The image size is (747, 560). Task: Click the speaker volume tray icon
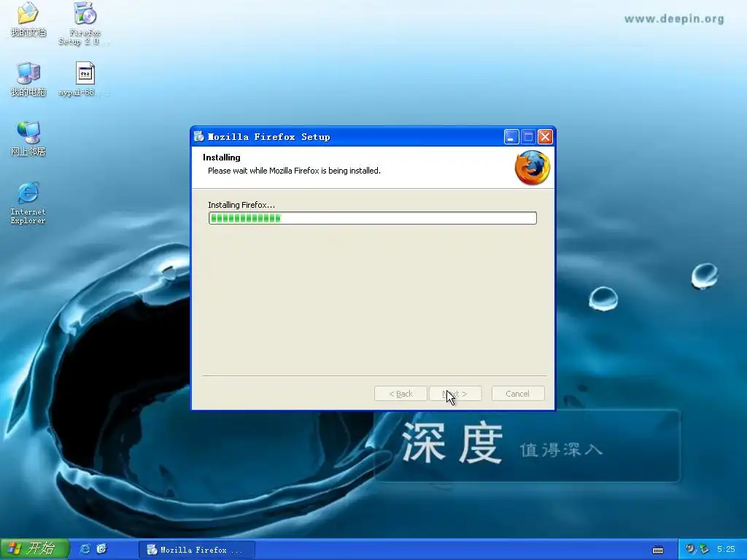[x=690, y=549]
